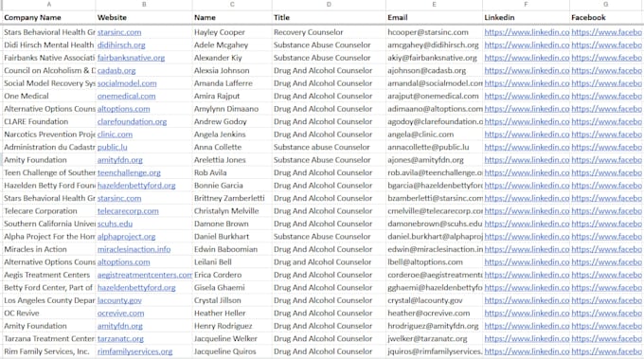Select column F header
Image resolution: width=644 pixels, height=359 pixels.
tap(526, 5)
